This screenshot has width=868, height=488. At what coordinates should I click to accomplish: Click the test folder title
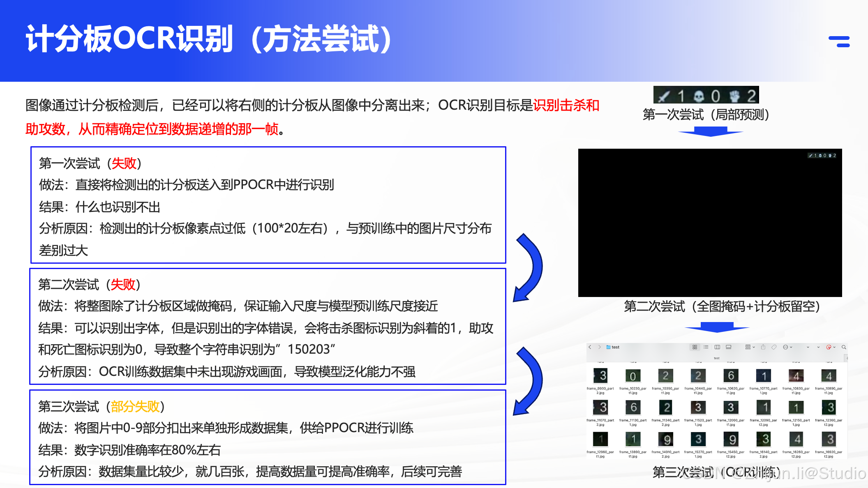(x=615, y=347)
